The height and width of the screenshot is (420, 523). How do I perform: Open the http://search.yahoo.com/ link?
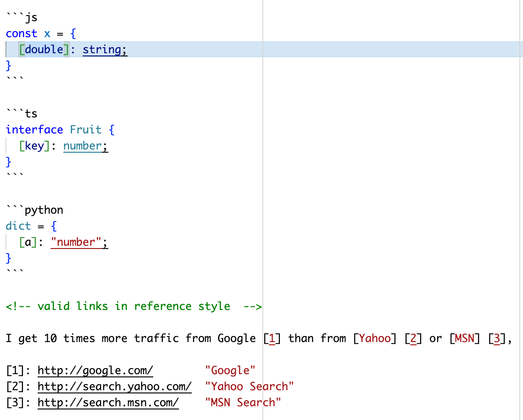[114, 386]
